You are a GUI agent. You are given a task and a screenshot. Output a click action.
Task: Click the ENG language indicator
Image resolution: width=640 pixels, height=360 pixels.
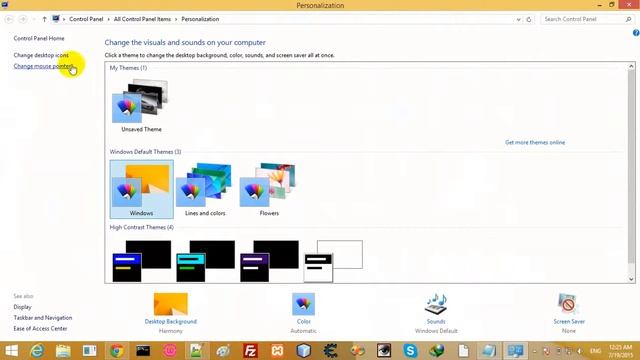click(x=596, y=351)
